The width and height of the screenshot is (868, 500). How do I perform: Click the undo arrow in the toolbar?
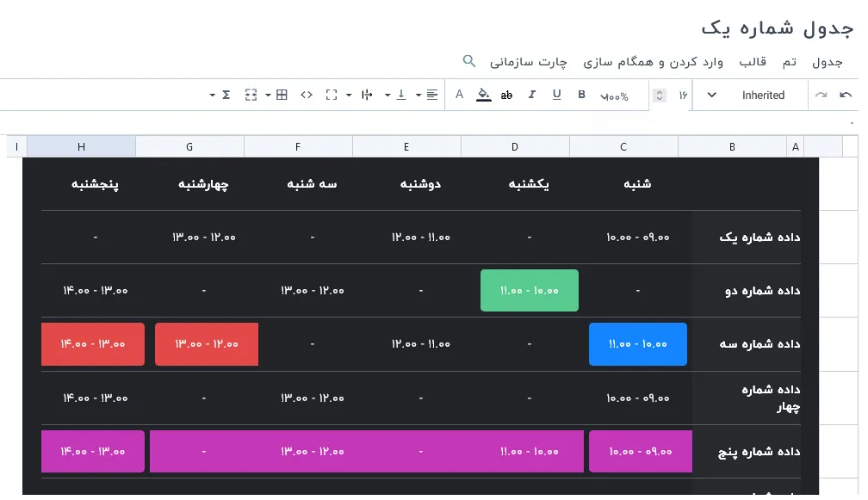coord(846,96)
